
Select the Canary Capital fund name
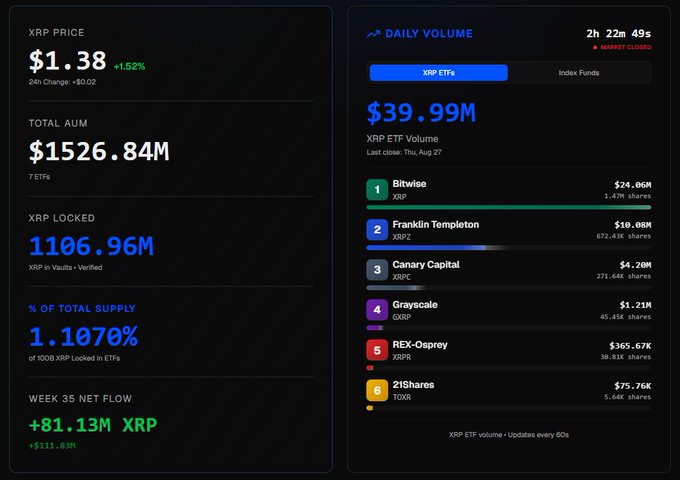(426, 264)
